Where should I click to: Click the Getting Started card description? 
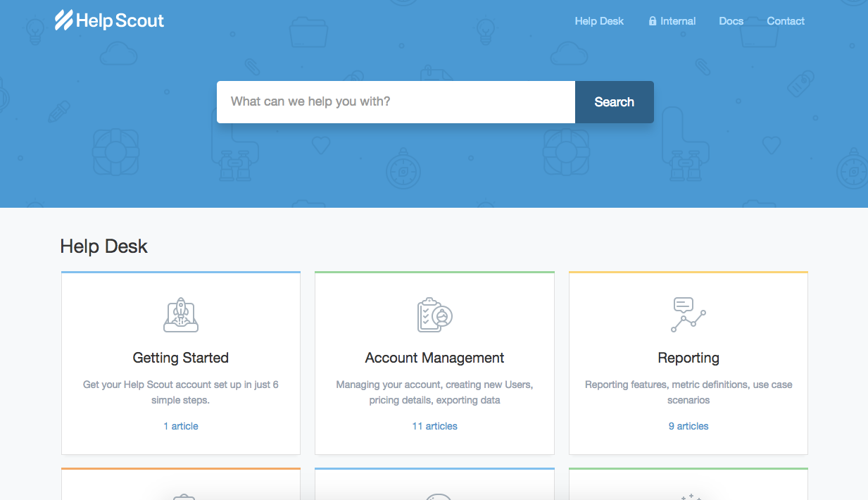coord(181,392)
